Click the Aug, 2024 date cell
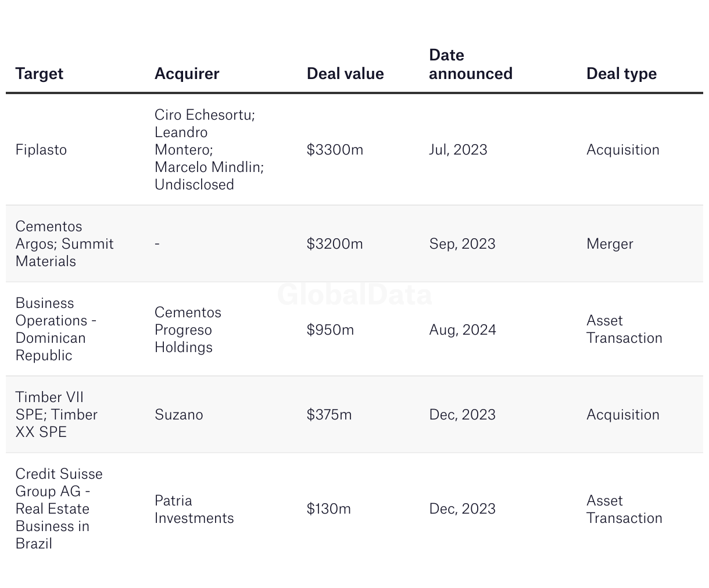Viewport: 709px width, 588px height. (x=463, y=330)
